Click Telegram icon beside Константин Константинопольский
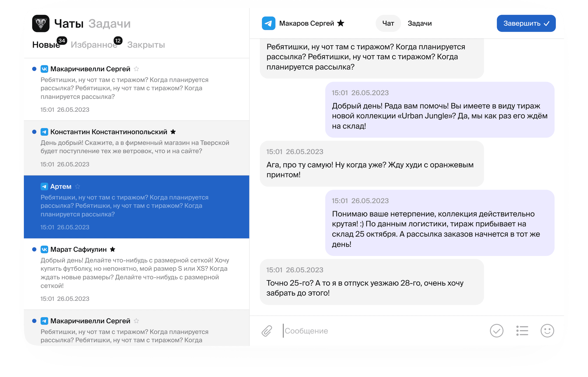The width and height of the screenshot is (588, 377). (44, 132)
